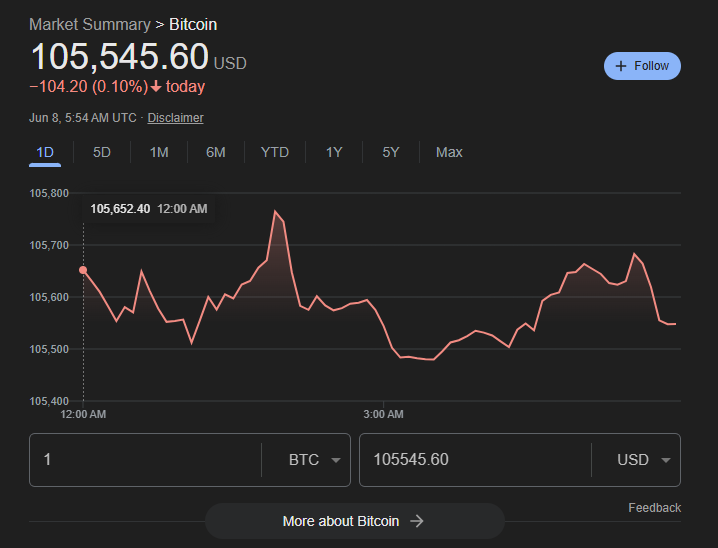The image size is (718, 548).
Task: Click the chart data point at 12:00 AM
Action: point(83,270)
